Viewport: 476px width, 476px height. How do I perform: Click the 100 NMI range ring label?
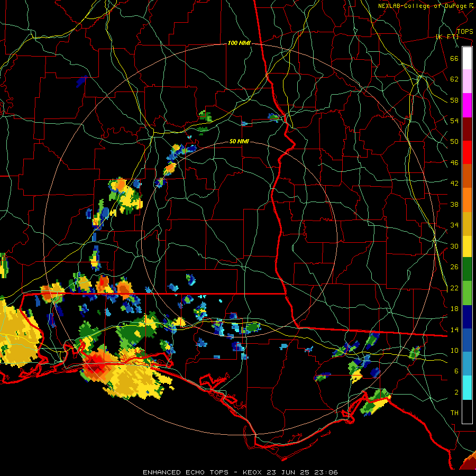239,43
